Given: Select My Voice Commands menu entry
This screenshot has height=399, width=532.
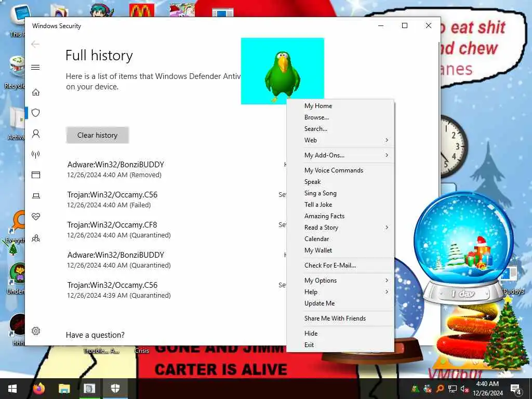Looking at the screenshot, I should (x=340, y=170).
